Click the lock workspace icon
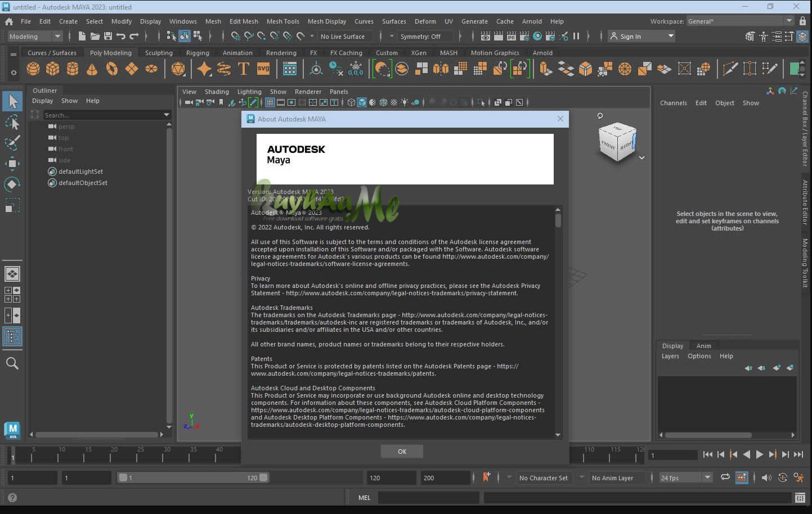 (802, 21)
